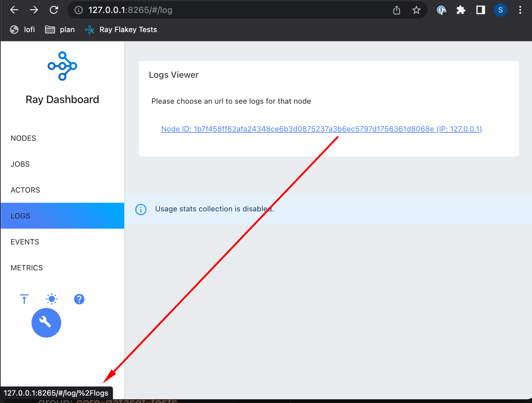Click the Logs Viewer heading

coord(174,75)
